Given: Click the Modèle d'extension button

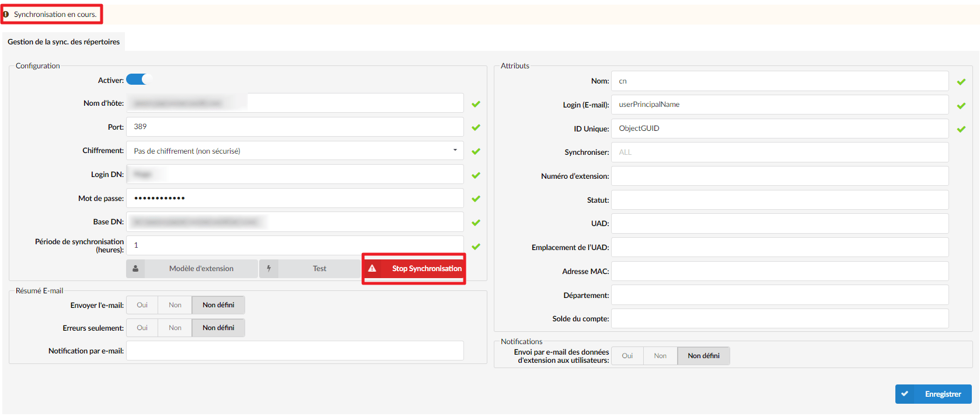Looking at the screenshot, I should coord(192,269).
